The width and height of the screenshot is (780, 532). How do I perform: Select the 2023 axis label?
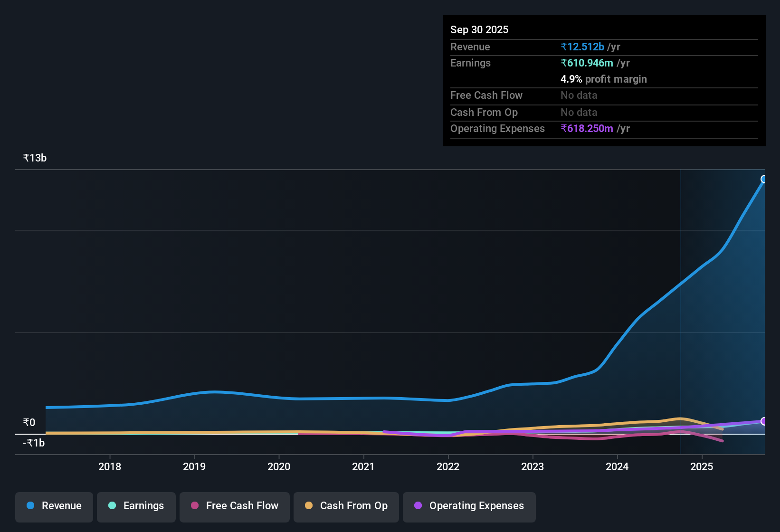coord(533,467)
